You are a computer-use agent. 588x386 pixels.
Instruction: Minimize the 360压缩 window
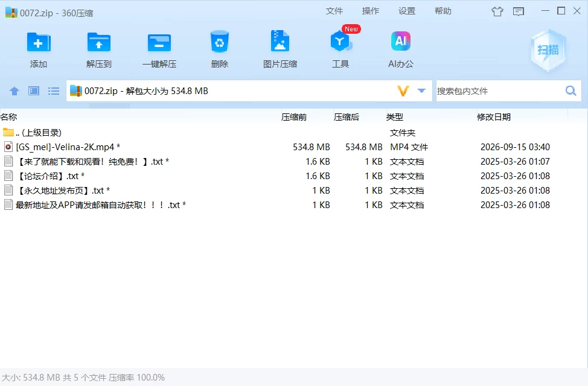545,11
